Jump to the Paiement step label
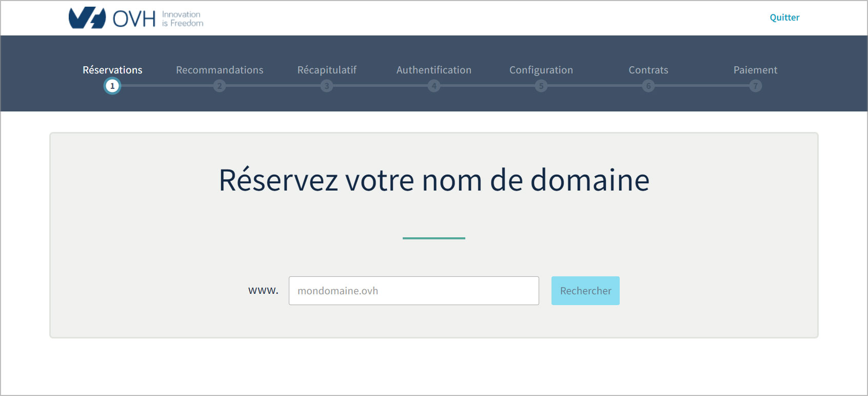 click(755, 70)
